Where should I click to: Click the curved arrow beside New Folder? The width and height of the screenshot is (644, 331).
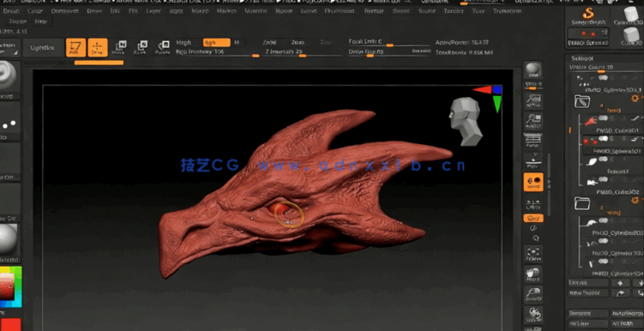click(620, 293)
